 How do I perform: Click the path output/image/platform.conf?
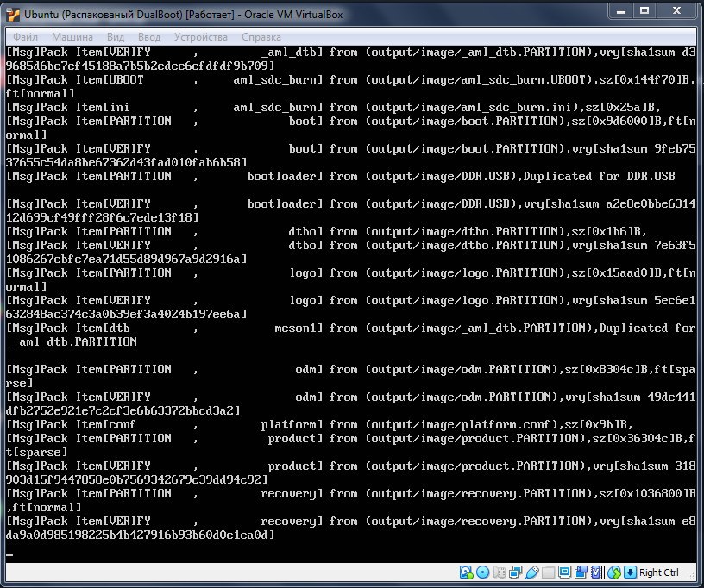click(x=462, y=425)
